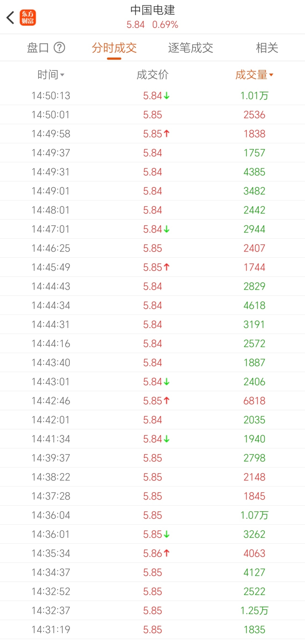Viewport: 305px width, 644px height.
Task: Tap the 5.86 up arrow at 14:35:34
Action: [x=166, y=553]
